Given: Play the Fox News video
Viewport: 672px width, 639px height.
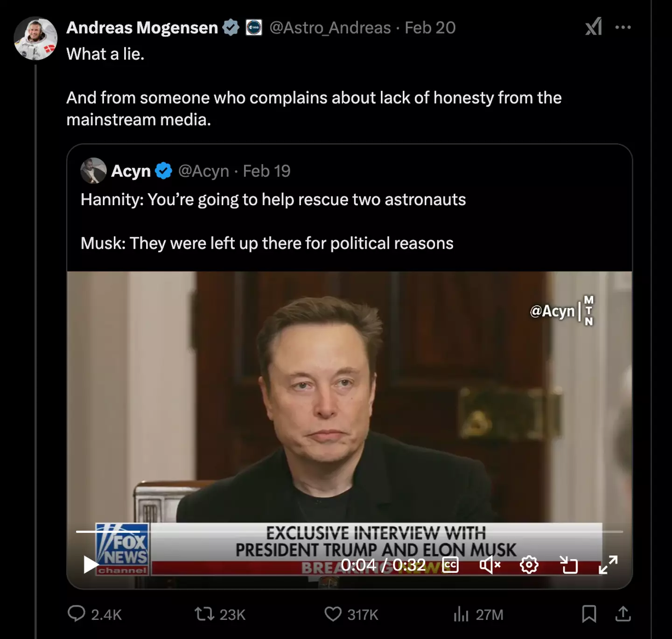Looking at the screenshot, I should (90, 565).
